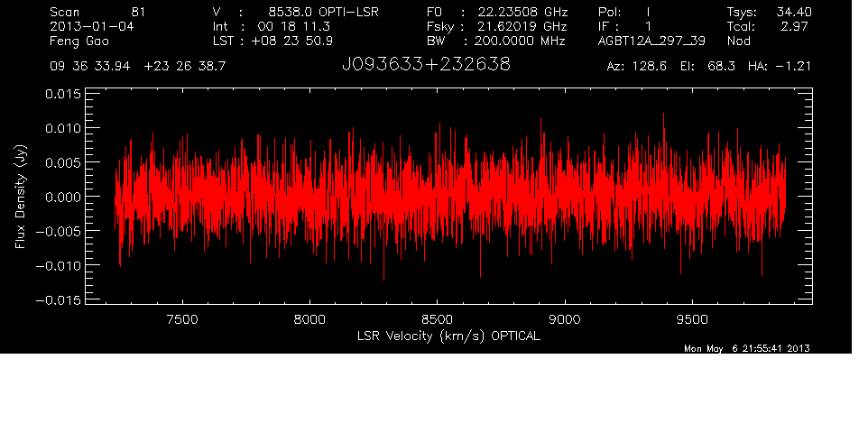This screenshot has height=442, width=868.
Task: Click the y-axis tick label -0.015
Action: (x=59, y=300)
